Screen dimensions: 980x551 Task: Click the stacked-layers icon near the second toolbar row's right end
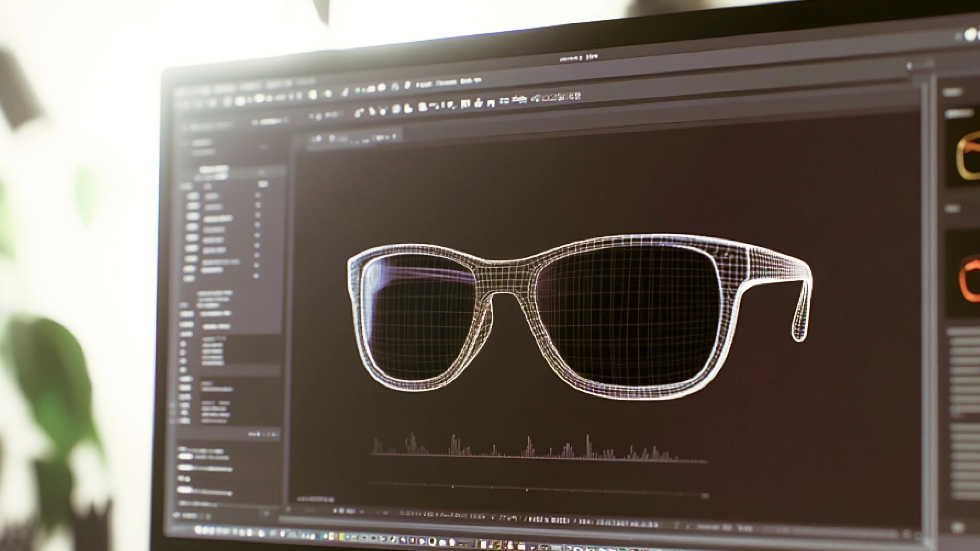coord(519,99)
